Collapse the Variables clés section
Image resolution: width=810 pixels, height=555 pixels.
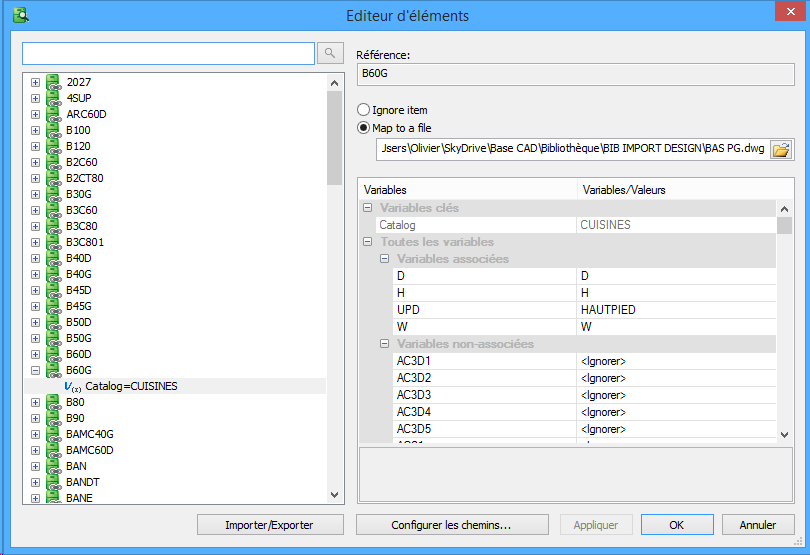point(368,208)
